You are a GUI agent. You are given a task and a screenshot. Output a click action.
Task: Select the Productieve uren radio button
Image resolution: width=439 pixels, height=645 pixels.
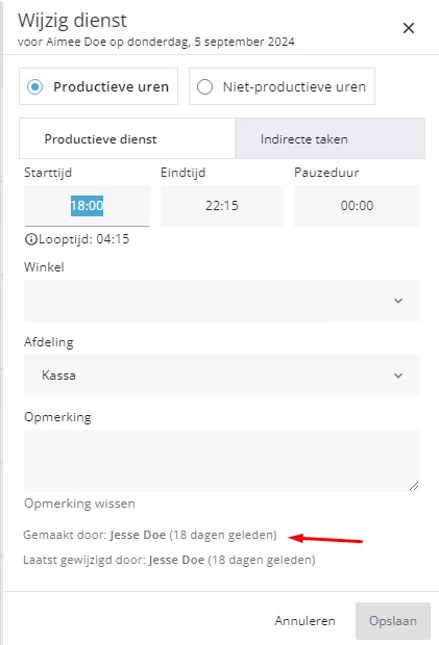pyautogui.click(x=35, y=87)
